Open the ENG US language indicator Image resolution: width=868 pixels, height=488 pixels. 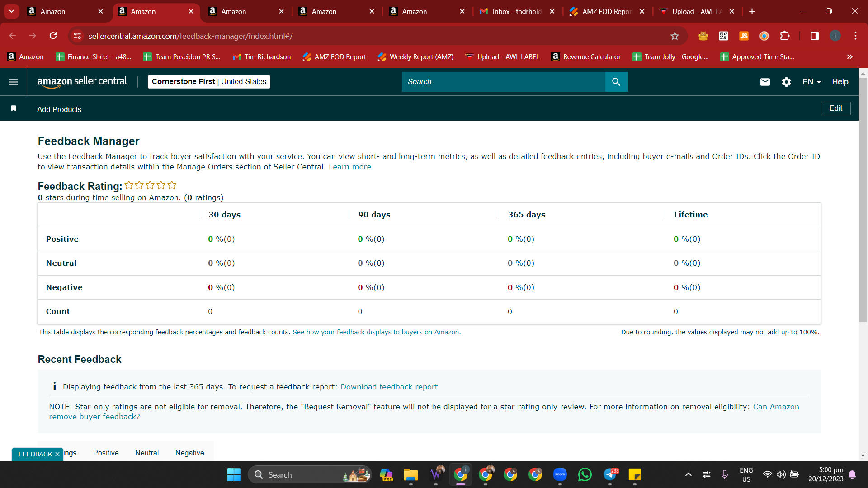point(746,474)
